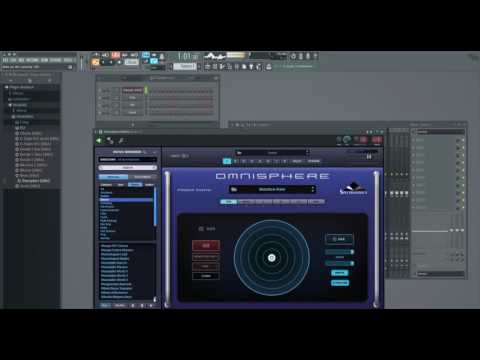Viewport: 480px width, 360px height.
Task: Open the Omnisphere patch name dropdown
Action: coord(272,189)
